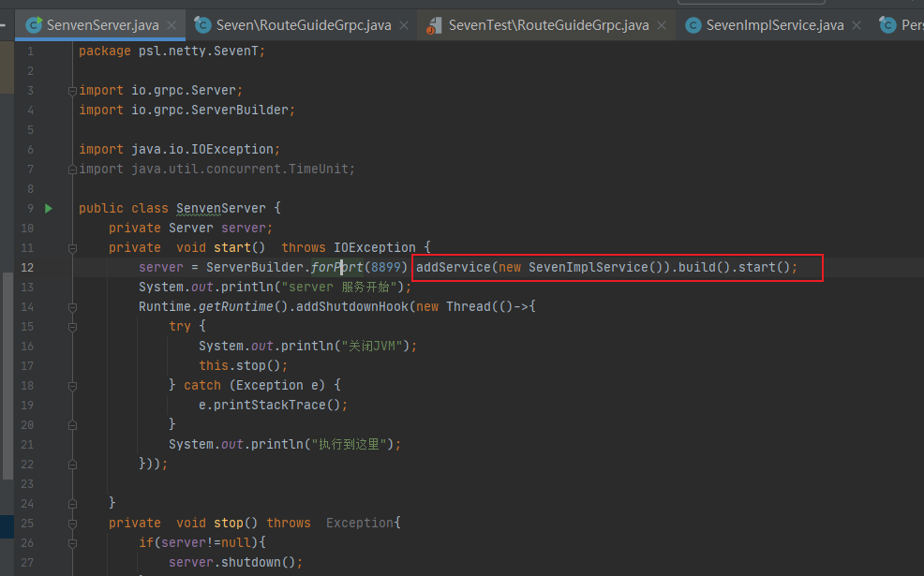Viewport: 924px width, 576px height.
Task: Collapse the addShutdownHook lambda at line 14
Action: [72, 307]
